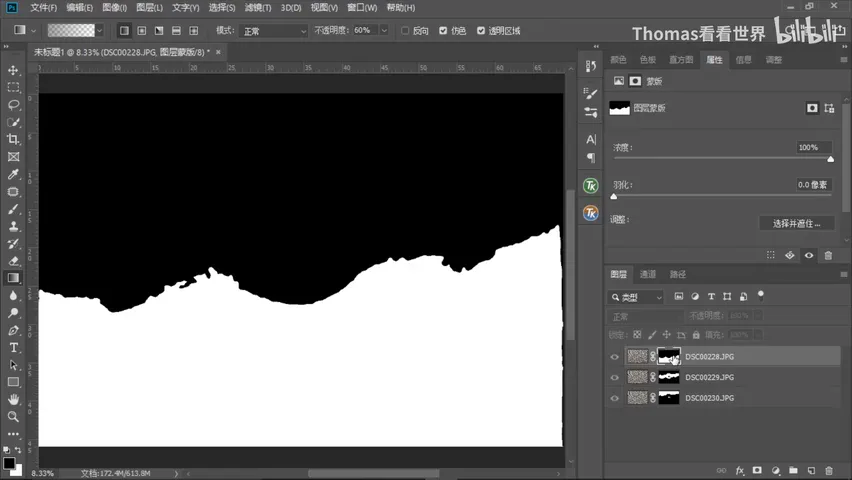Choose angle gradient type

click(159, 30)
